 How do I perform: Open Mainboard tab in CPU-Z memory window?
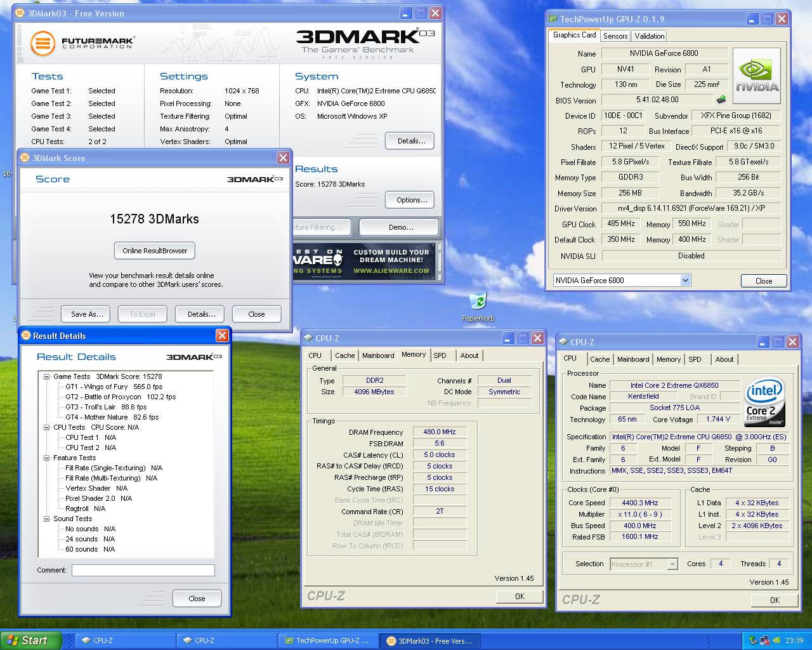(378, 355)
